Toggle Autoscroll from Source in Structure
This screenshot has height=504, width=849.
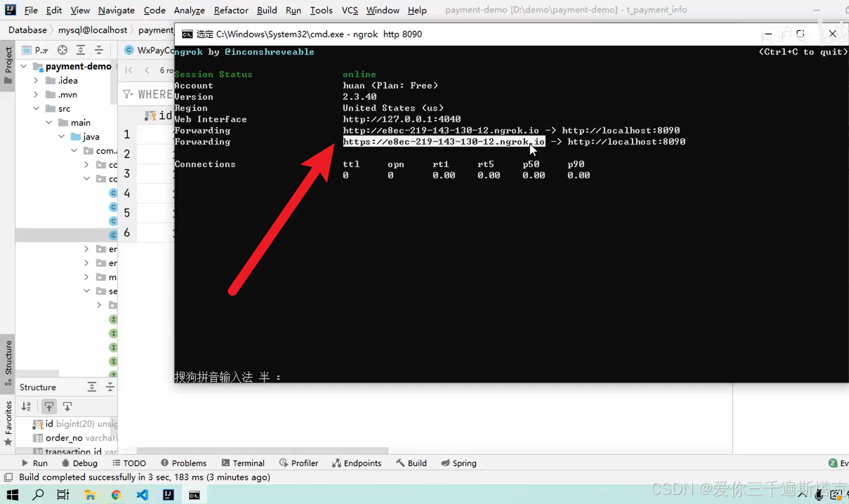pos(67,406)
